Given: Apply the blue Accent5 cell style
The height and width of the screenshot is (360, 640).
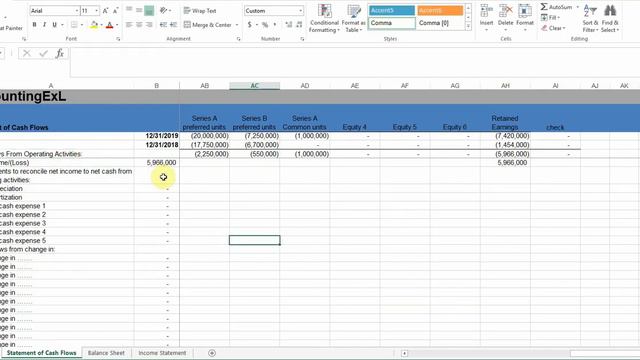Looking at the screenshot, I should coord(391,11).
